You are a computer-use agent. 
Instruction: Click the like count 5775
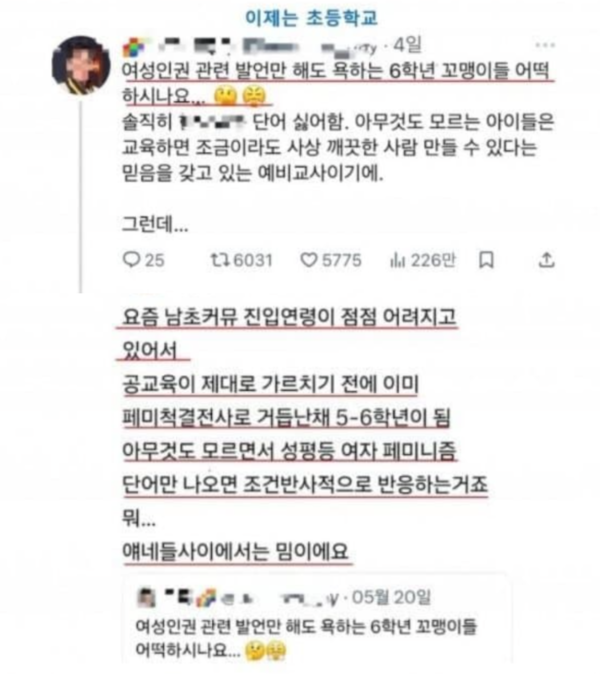click(342, 260)
